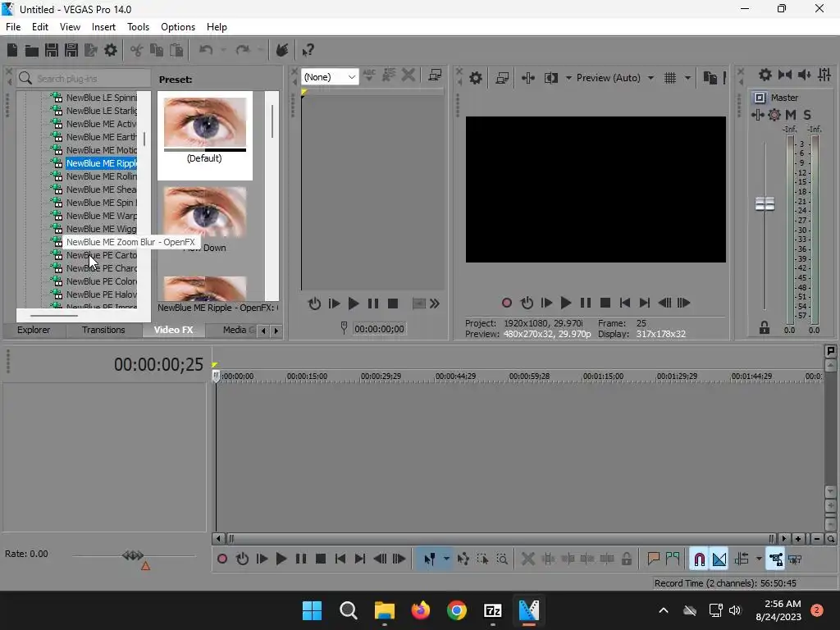Click the preview Stop button
Image resolution: width=840 pixels, height=630 pixels.
(605, 304)
